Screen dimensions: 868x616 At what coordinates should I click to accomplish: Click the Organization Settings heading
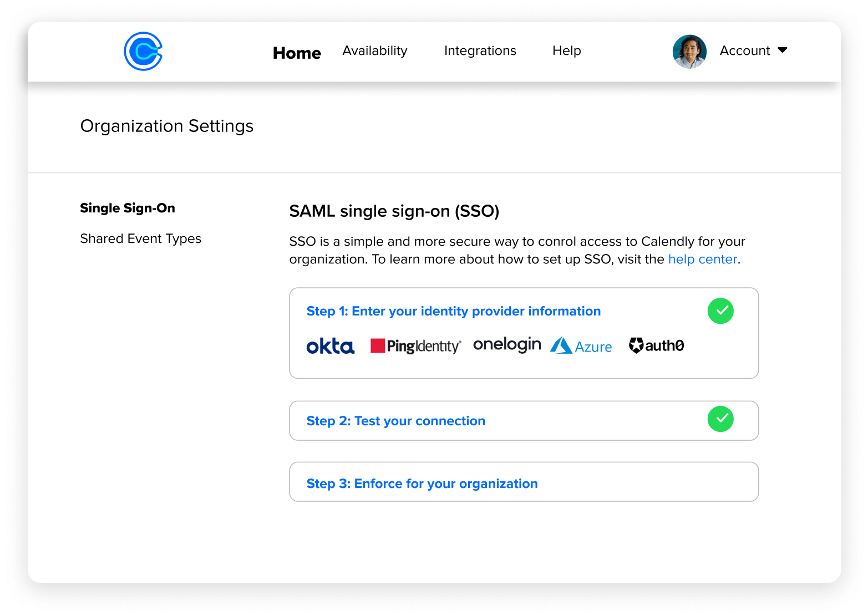(167, 126)
